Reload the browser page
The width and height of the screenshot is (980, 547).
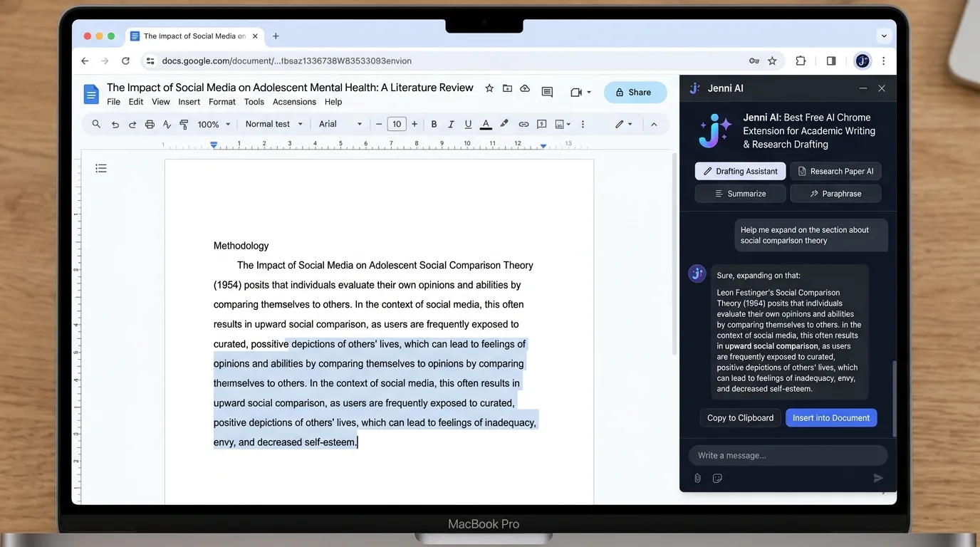coord(125,61)
